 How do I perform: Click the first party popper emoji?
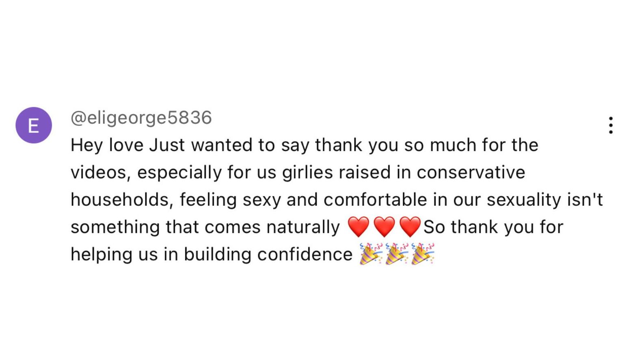coord(370,254)
